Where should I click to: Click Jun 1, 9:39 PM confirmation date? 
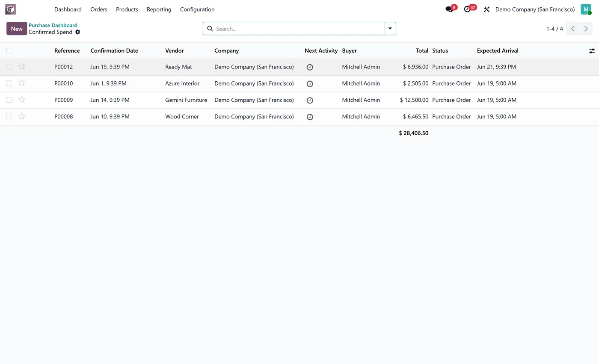tap(108, 83)
